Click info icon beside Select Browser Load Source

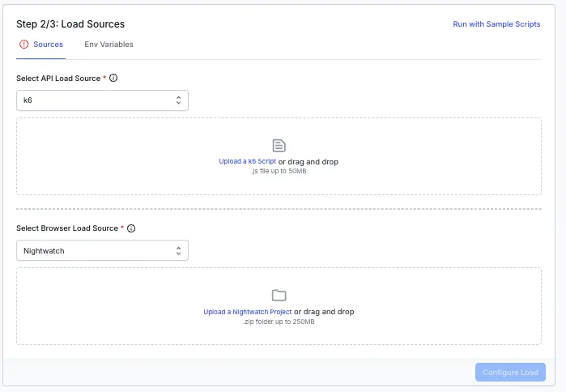[131, 228]
